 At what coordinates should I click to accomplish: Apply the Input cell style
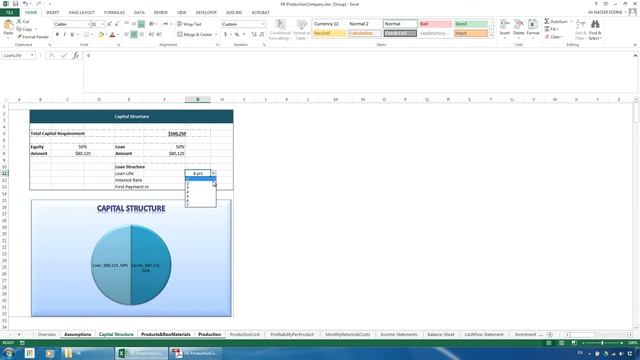point(471,33)
